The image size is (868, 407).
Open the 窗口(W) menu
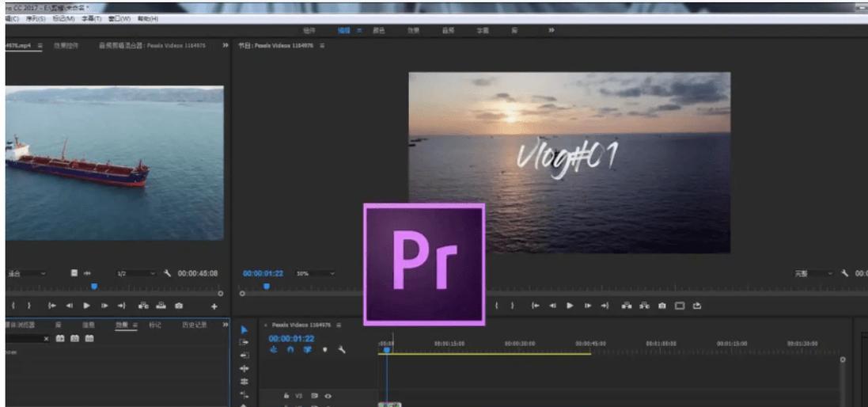[119, 19]
